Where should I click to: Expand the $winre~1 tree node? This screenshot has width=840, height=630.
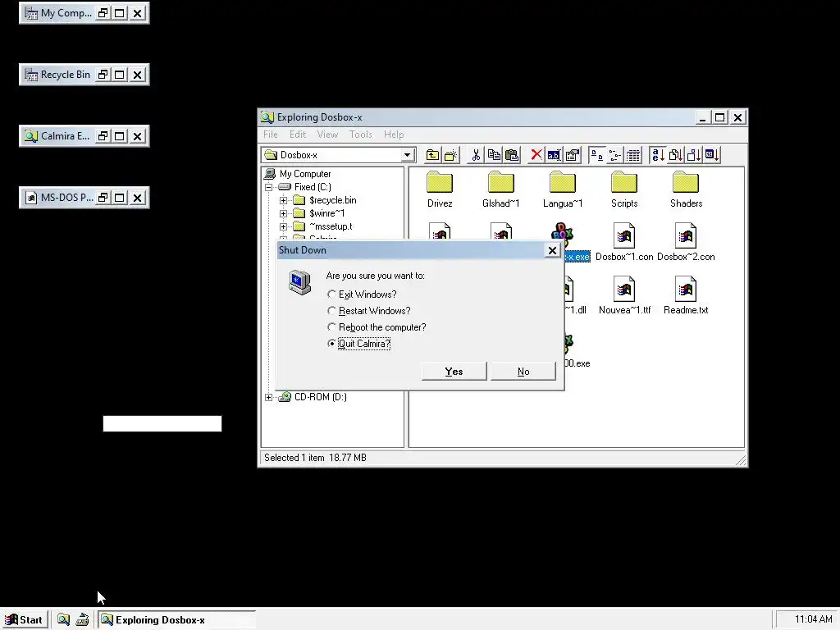pyautogui.click(x=283, y=213)
